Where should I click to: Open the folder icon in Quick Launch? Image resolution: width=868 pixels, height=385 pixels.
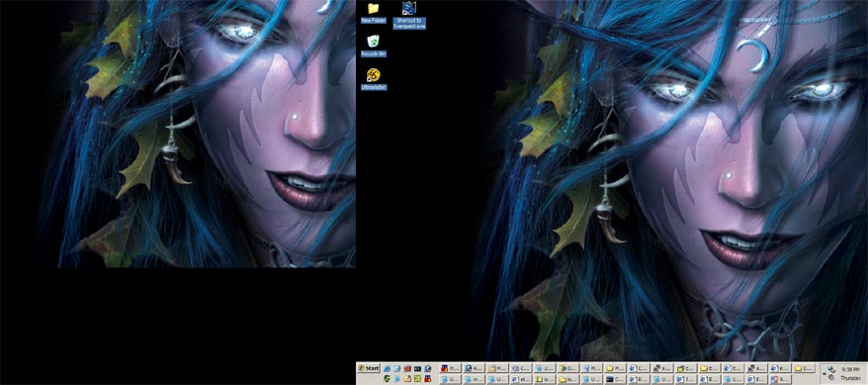coord(407,379)
